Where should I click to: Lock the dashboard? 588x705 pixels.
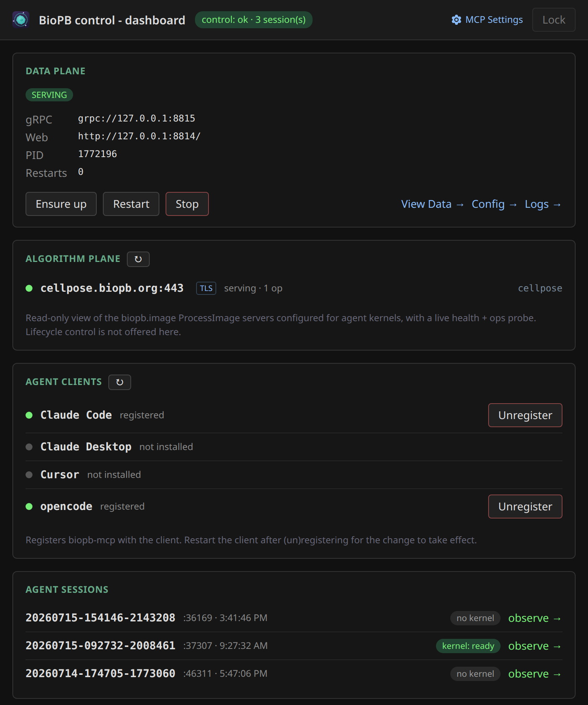click(554, 20)
